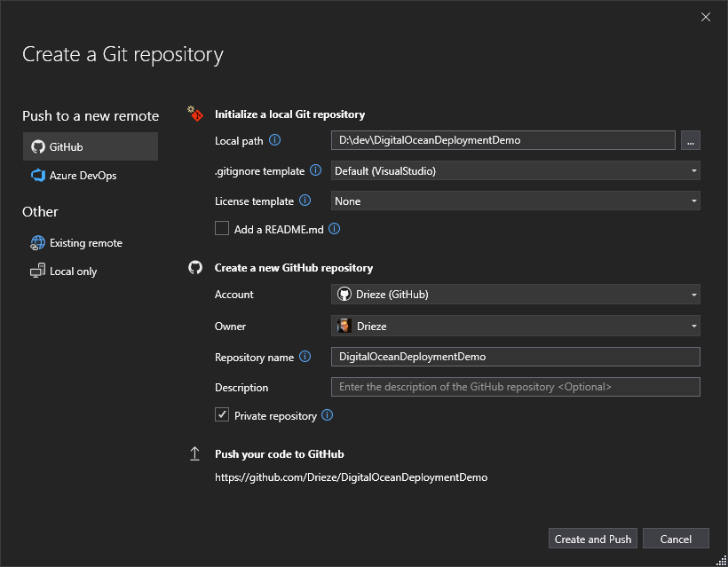The image size is (728, 567).
Task: Click the GitHub URL under Push your code
Action: point(351,477)
